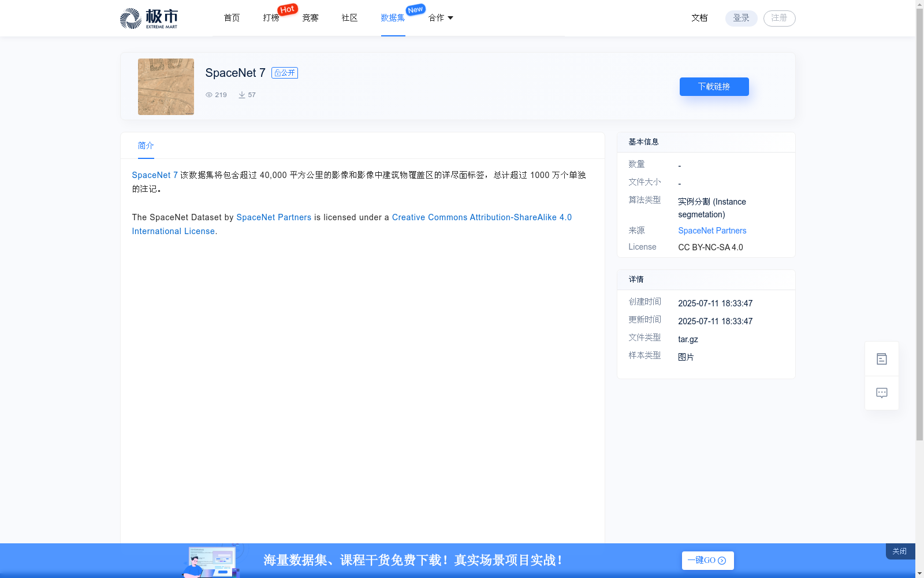Open 打榜 in the navigation
924x578 pixels.
[271, 18]
